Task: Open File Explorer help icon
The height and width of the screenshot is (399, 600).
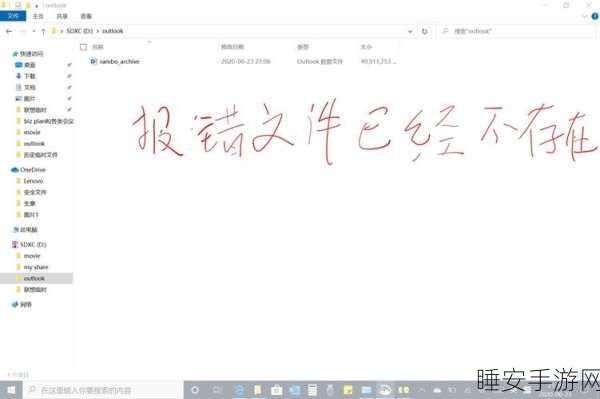Action: [x=595, y=16]
